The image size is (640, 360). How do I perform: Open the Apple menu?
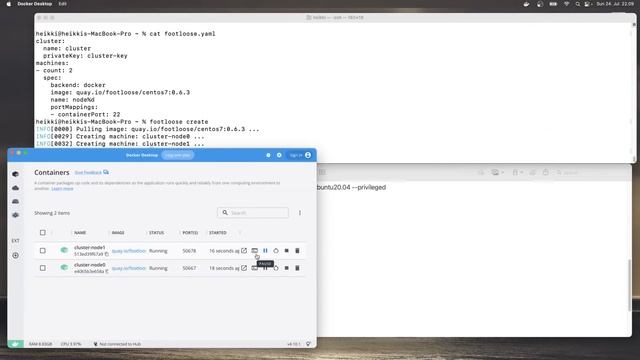click(x=9, y=4)
